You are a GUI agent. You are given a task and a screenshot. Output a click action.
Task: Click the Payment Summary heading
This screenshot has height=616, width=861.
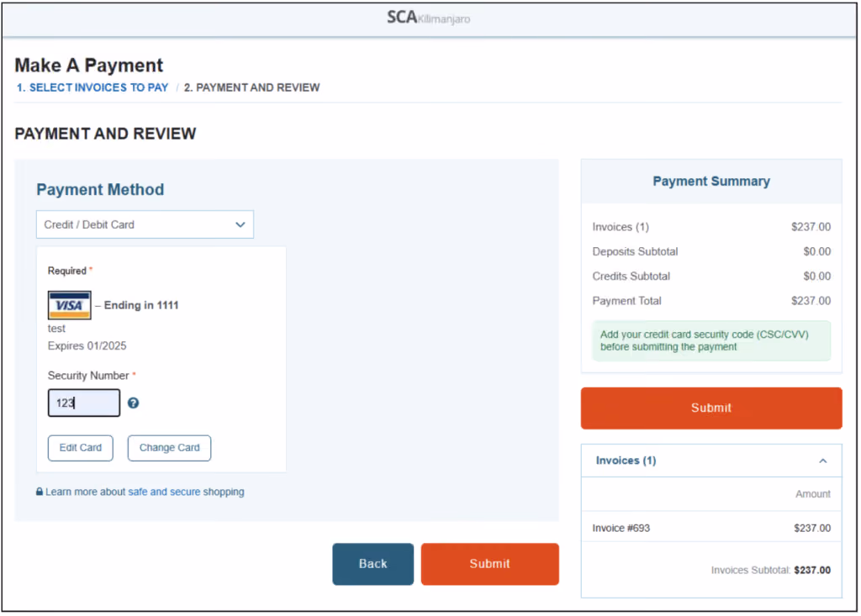[711, 182]
